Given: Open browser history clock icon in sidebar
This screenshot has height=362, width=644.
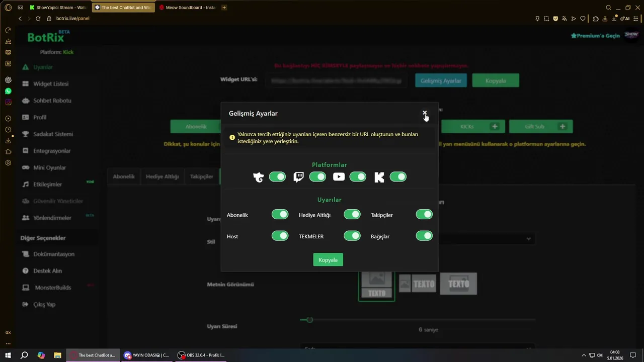Looking at the screenshot, I should [x=8, y=130].
